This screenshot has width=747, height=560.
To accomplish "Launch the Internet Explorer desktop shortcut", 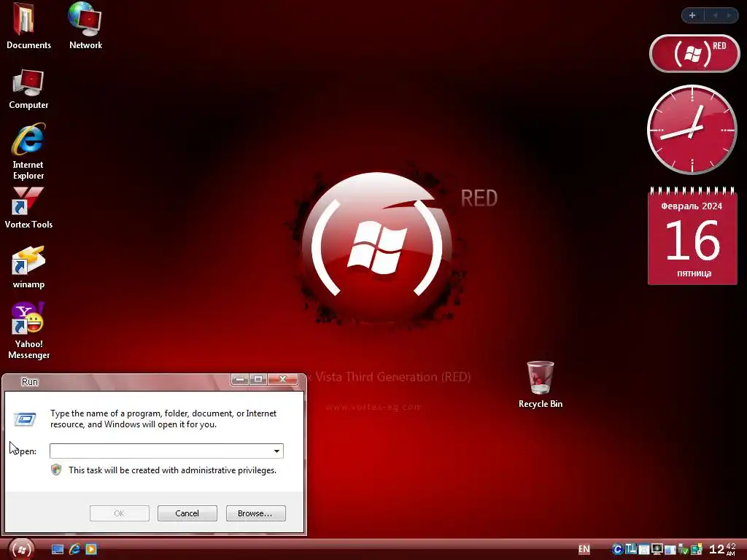I will (28, 152).
